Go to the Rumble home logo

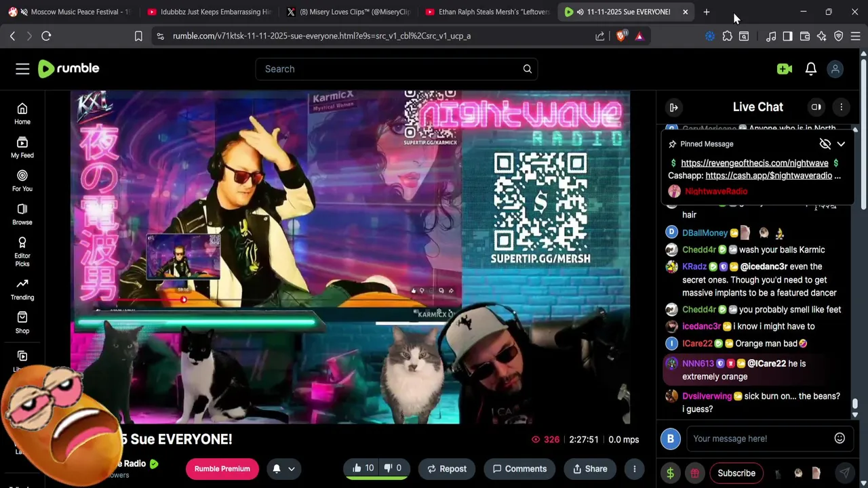[68, 68]
